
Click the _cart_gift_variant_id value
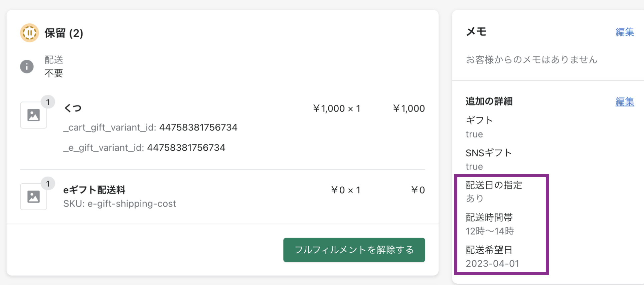pyautogui.click(x=198, y=127)
